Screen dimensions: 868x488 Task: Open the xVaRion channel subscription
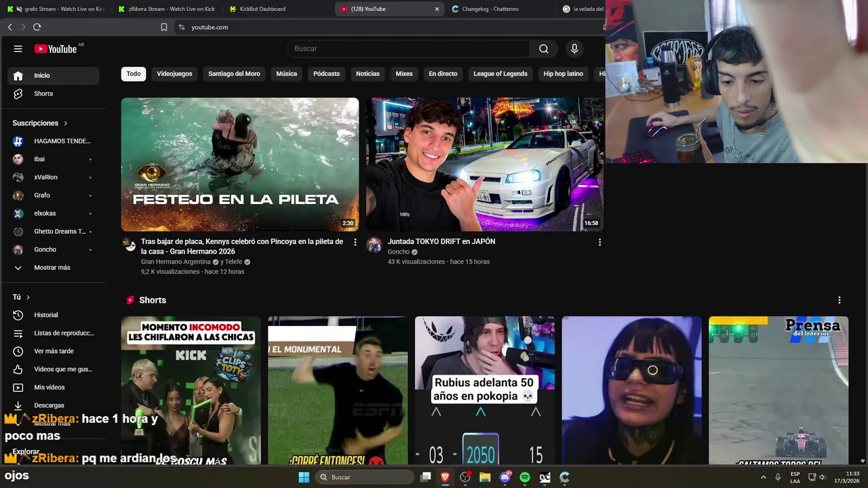click(x=53, y=177)
